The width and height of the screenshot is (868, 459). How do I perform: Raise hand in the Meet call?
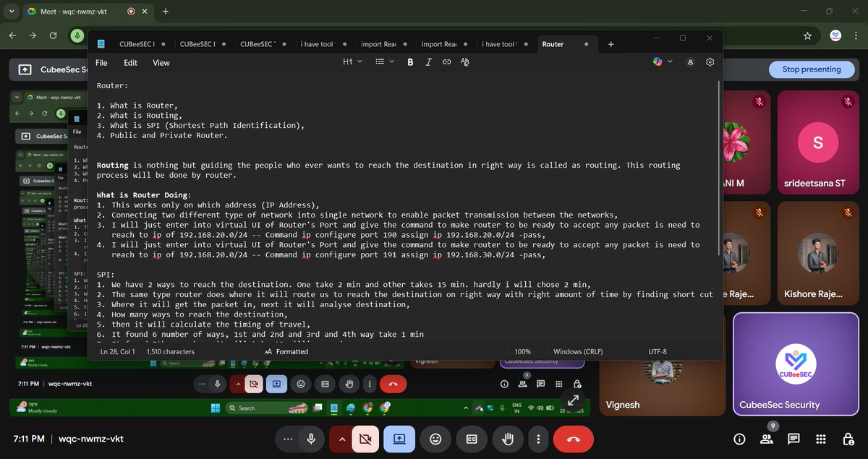pyautogui.click(x=508, y=439)
